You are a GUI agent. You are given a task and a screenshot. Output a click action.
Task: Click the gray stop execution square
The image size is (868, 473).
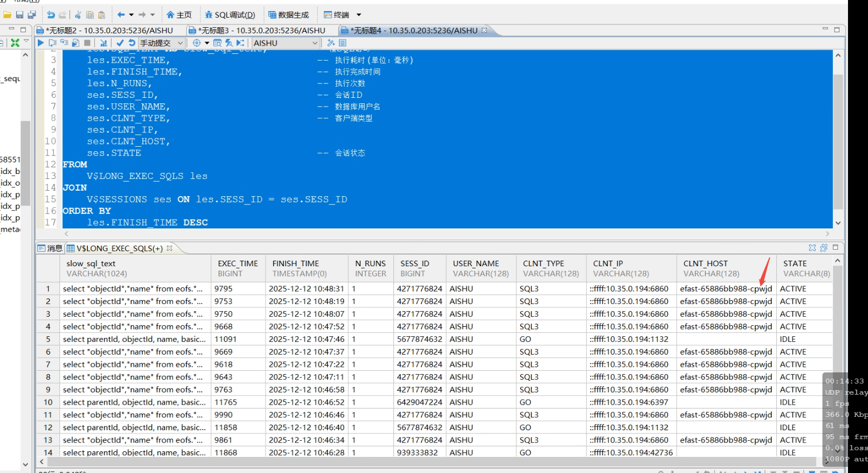[x=87, y=43]
